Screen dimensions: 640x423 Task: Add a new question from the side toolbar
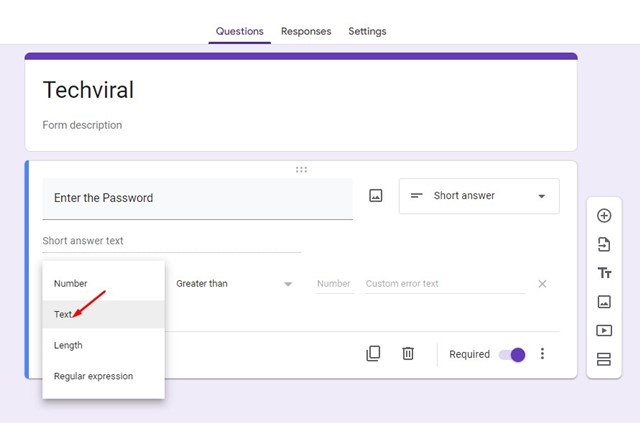tap(603, 216)
